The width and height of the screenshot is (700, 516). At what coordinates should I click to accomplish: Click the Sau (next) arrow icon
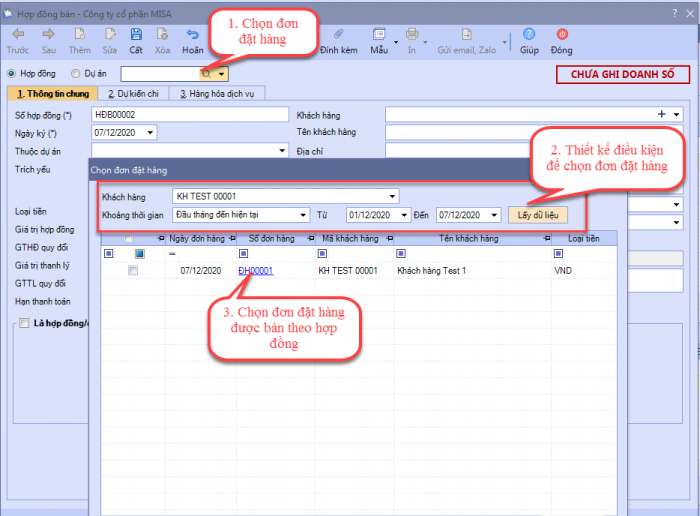47,35
